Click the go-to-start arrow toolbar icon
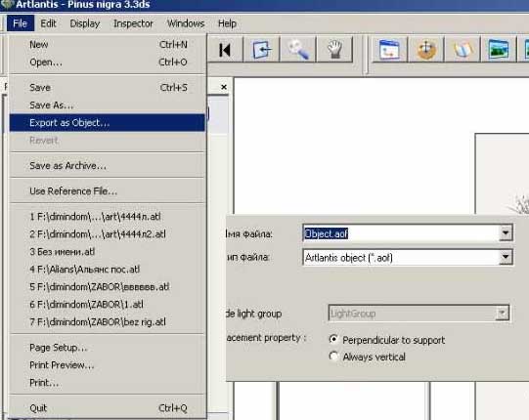The height and width of the screenshot is (420, 529). (225, 51)
